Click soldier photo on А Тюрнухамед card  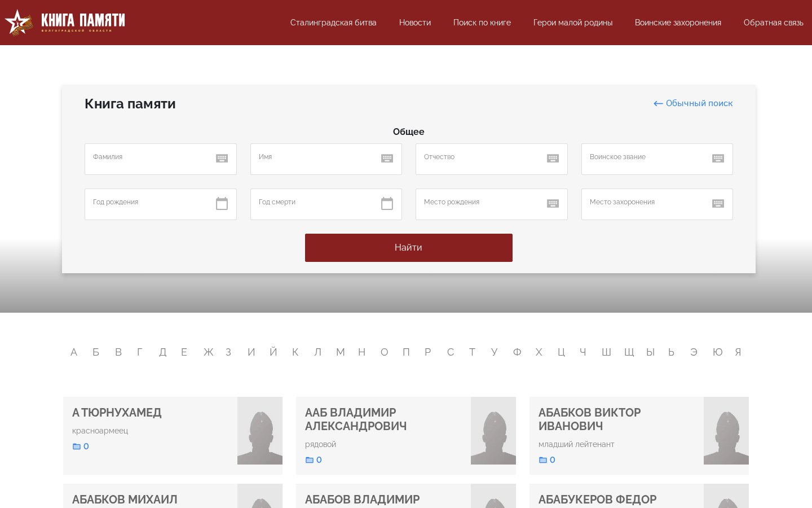point(260,431)
